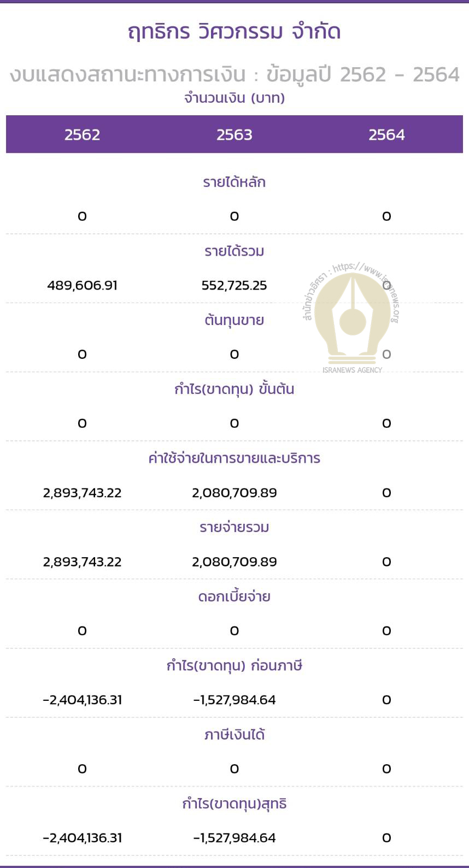The height and width of the screenshot is (868, 469).
Task: Click the ภาษีเงินได้ row label
Action: pyautogui.click(x=234, y=734)
